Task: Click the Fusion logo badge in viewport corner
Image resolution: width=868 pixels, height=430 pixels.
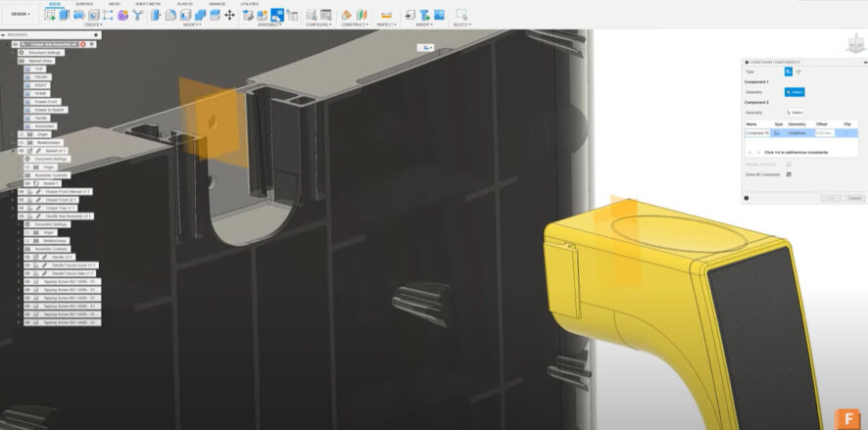Action: coord(846,418)
